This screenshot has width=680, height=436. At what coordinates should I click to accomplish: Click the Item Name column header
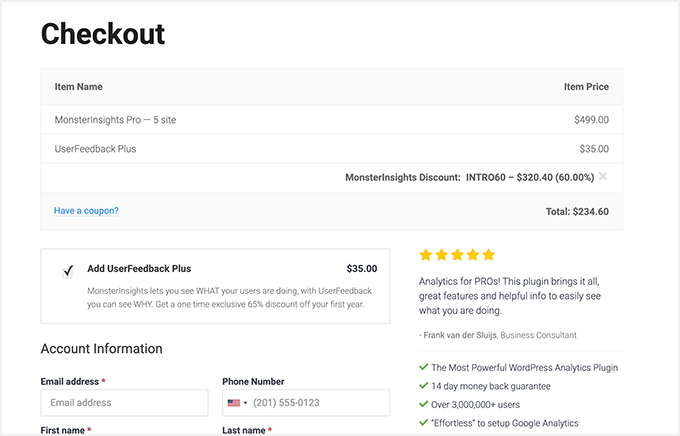[x=78, y=87]
